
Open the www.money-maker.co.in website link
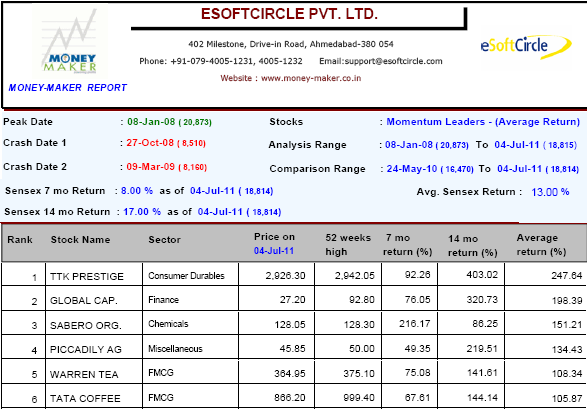click(x=311, y=78)
